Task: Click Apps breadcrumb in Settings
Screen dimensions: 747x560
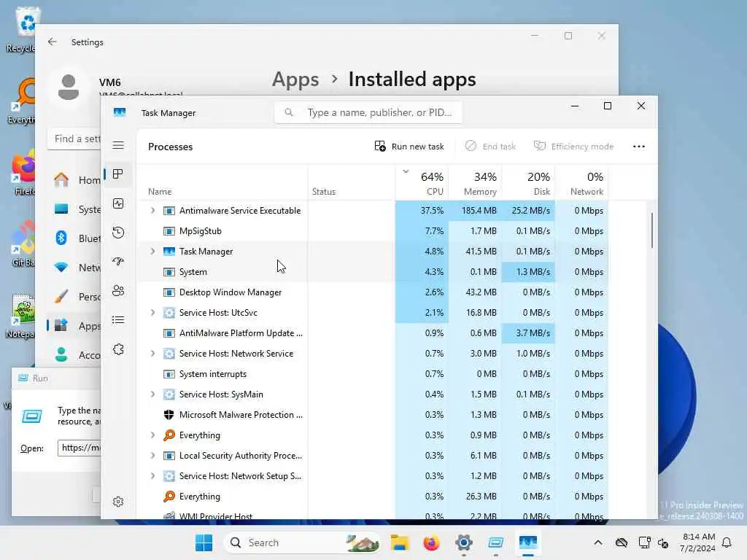Action: 295,79
